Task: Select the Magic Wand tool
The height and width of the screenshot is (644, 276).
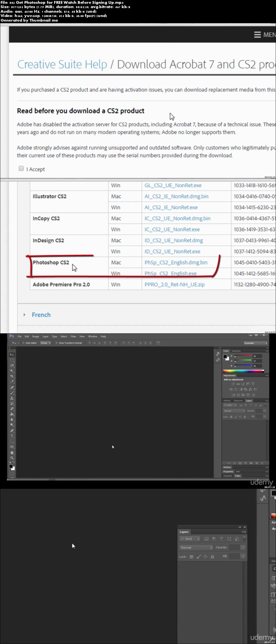Action: [x=12, y=371]
